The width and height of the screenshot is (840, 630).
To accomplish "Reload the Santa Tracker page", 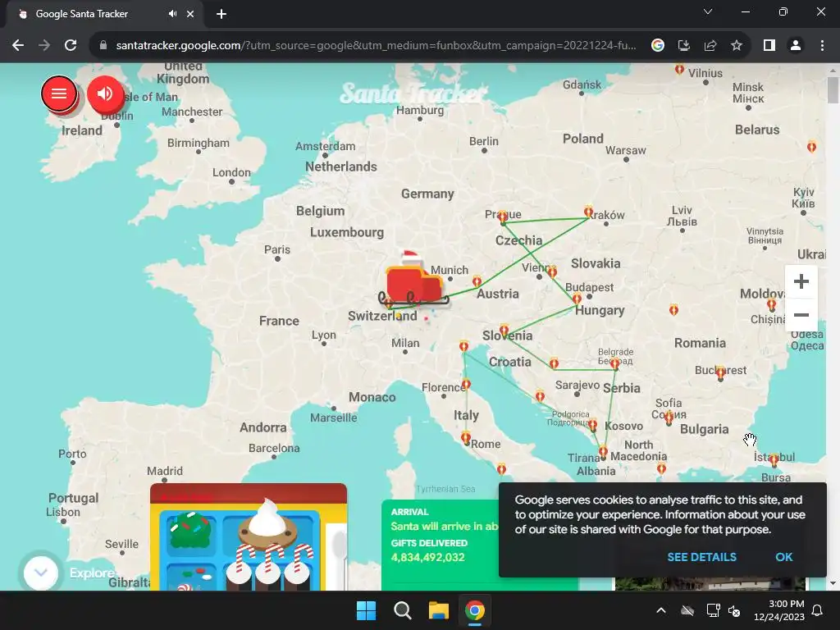I will [x=71, y=46].
